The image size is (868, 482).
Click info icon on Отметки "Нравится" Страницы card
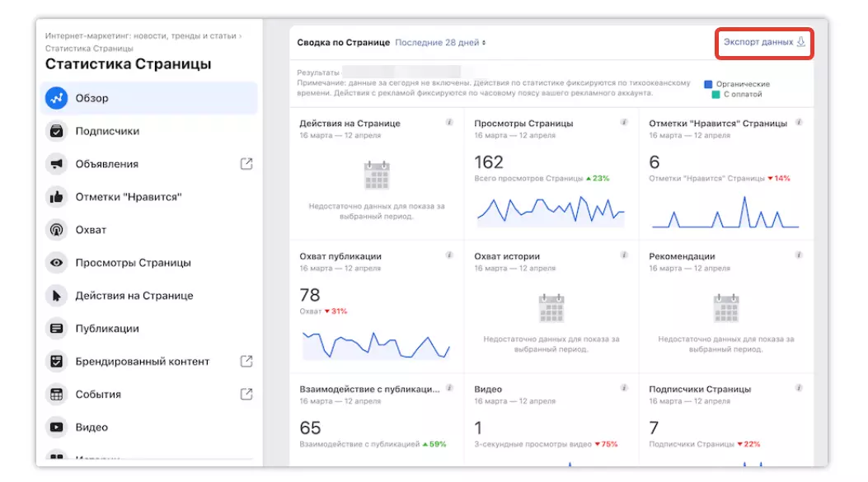point(799,122)
